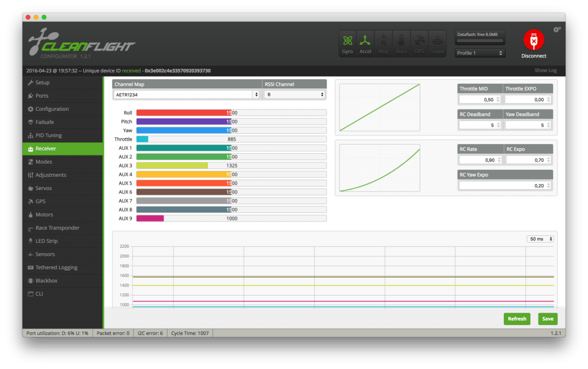588x369 pixels.
Task: Open the Blackbox tab label
Action: point(47,281)
